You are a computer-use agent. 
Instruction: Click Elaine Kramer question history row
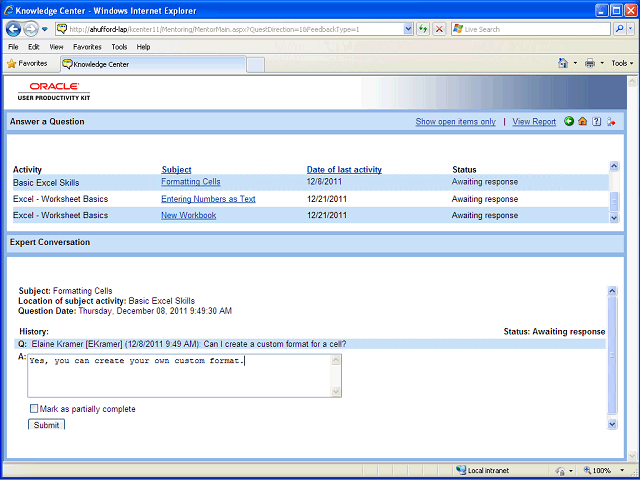pos(309,344)
